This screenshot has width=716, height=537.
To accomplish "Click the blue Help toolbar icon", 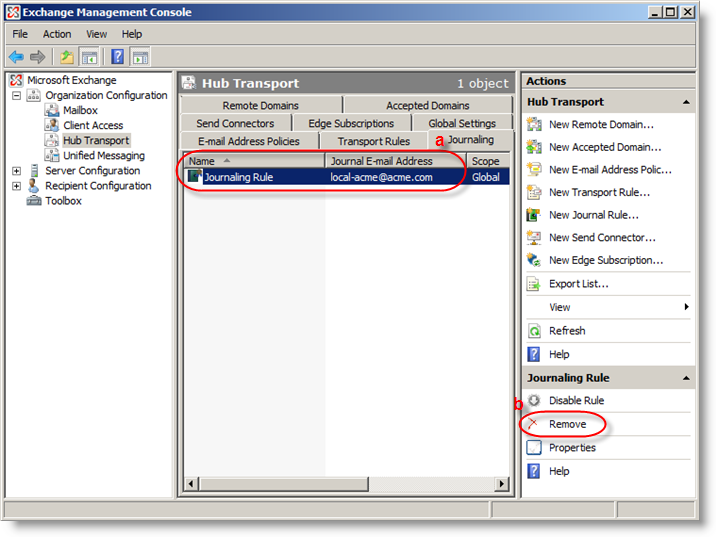I will pyautogui.click(x=117, y=57).
